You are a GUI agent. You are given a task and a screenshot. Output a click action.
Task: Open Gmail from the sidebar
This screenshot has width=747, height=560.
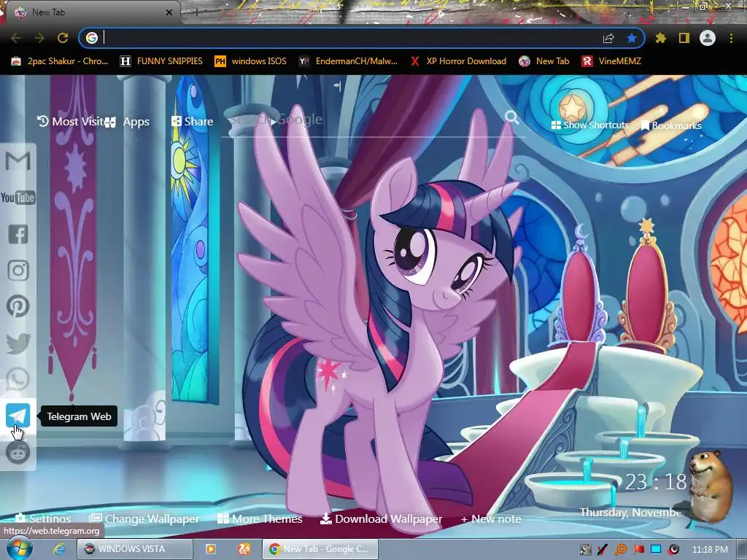pos(18,161)
